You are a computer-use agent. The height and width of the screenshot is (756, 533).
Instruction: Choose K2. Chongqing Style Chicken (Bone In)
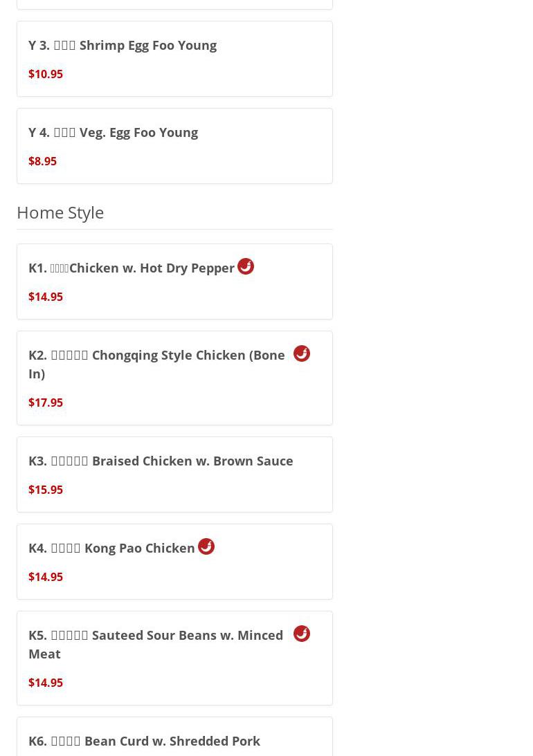[x=156, y=364]
